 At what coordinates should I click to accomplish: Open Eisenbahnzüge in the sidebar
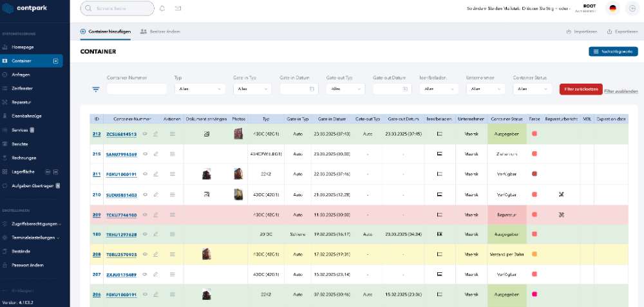26,116
